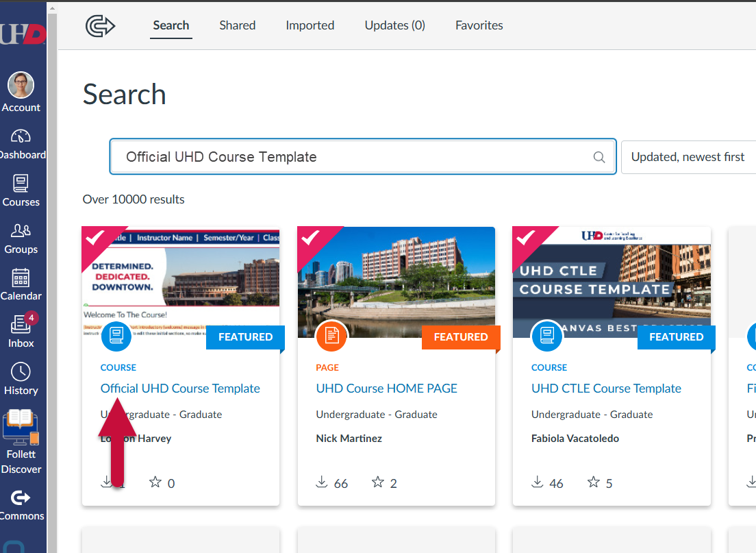The width and height of the screenshot is (756, 553).
Task: Switch to the Imported tab
Action: 310,25
